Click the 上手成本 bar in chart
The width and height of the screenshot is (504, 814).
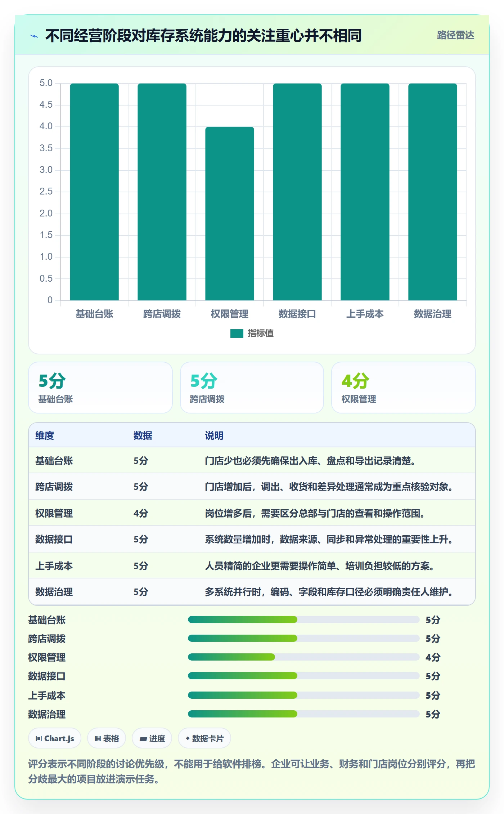point(365,192)
